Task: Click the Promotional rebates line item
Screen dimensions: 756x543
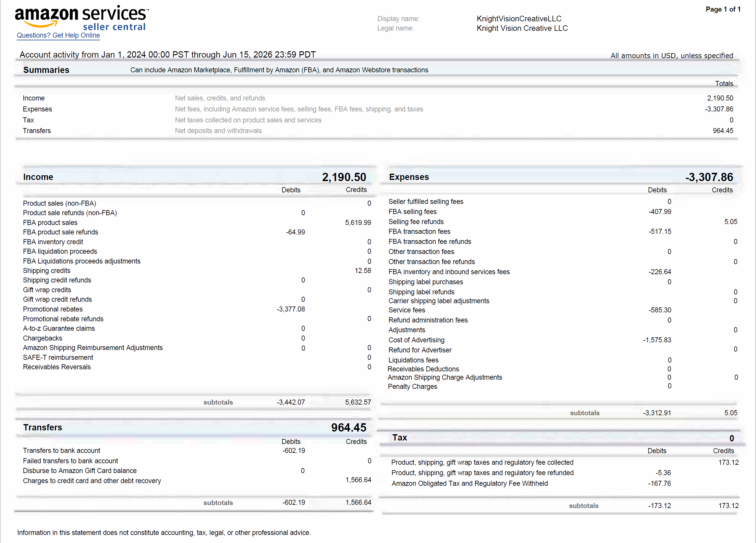Action: pos(53,309)
